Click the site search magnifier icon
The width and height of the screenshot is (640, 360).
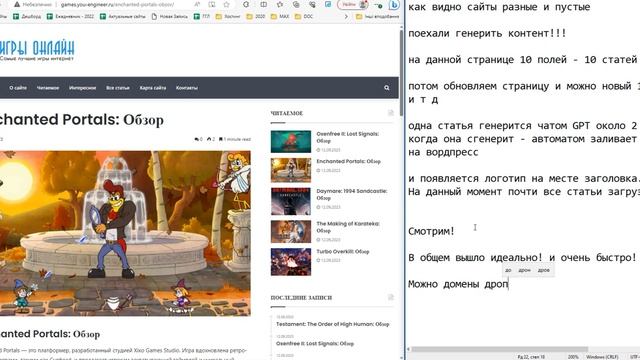point(387,88)
